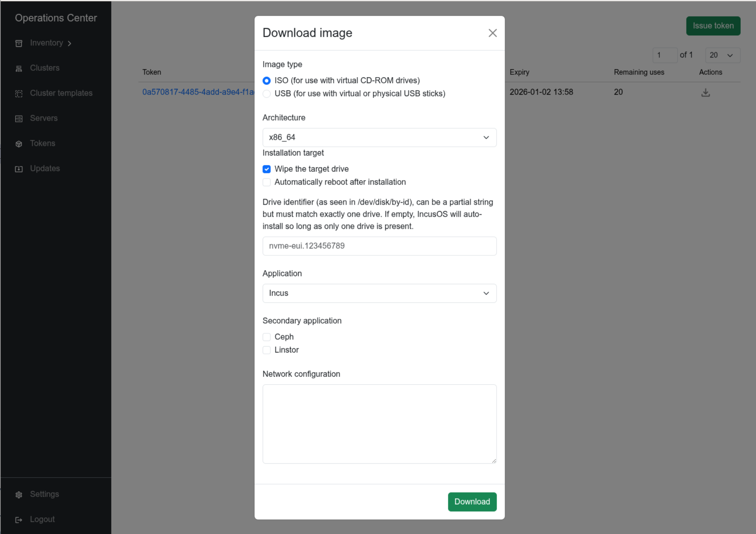Click the download icon in the Actions column

[x=706, y=92]
